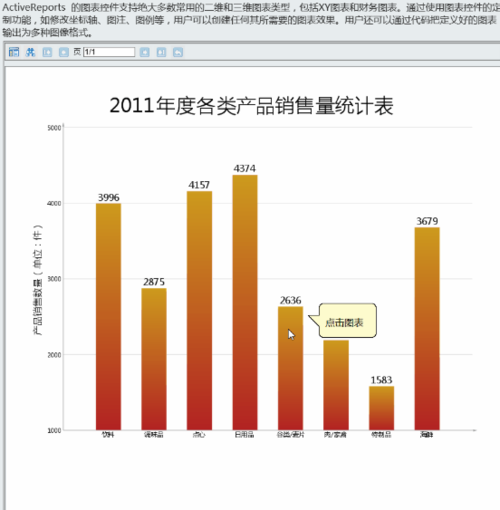Click the chart title 2011年度各类产品销售量统计表
Image resolution: width=500 pixels, height=510 pixels.
click(x=251, y=106)
